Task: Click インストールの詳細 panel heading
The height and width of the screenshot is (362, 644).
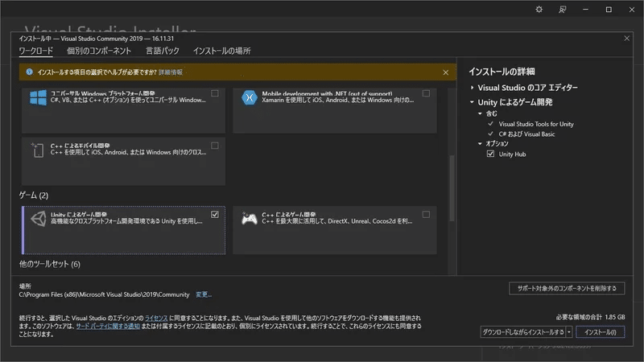Action: tap(502, 72)
